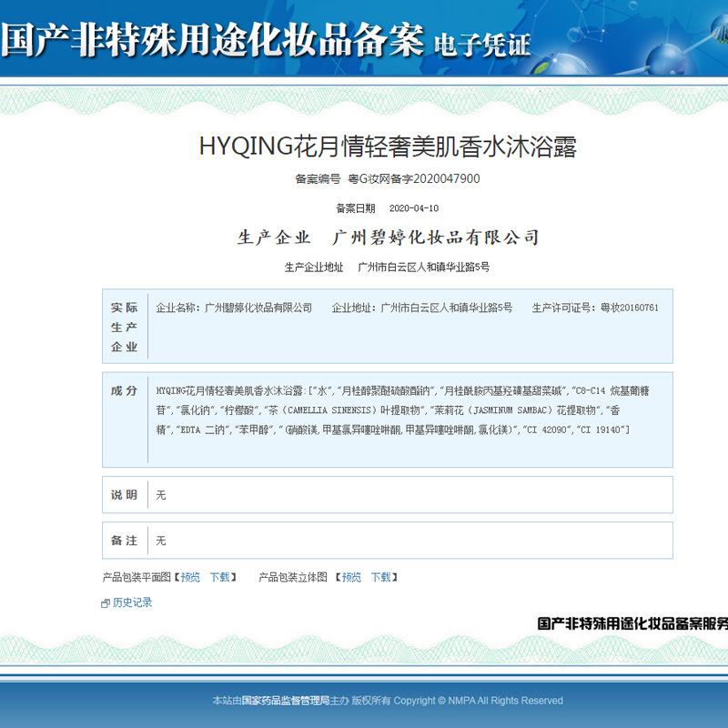Viewport: 728px width, 728px height.
Task: Download the 产品包装立体图 image
Action: pos(381,577)
